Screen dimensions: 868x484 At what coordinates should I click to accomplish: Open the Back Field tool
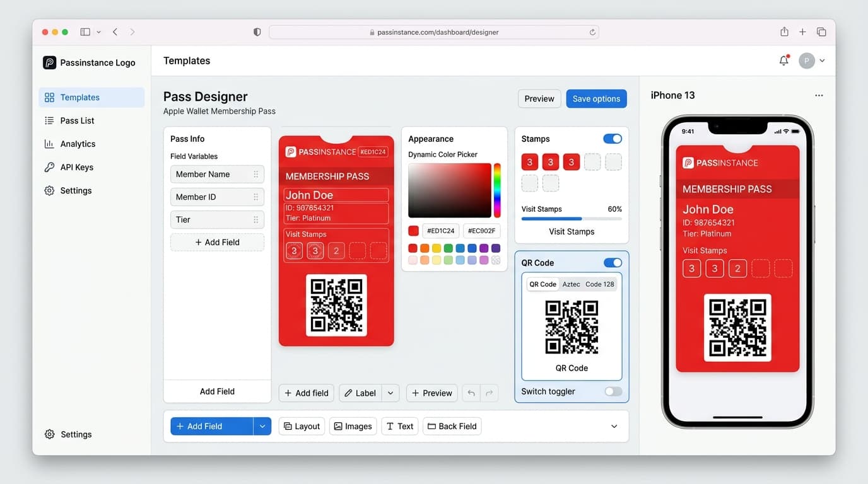click(x=452, y=426)
